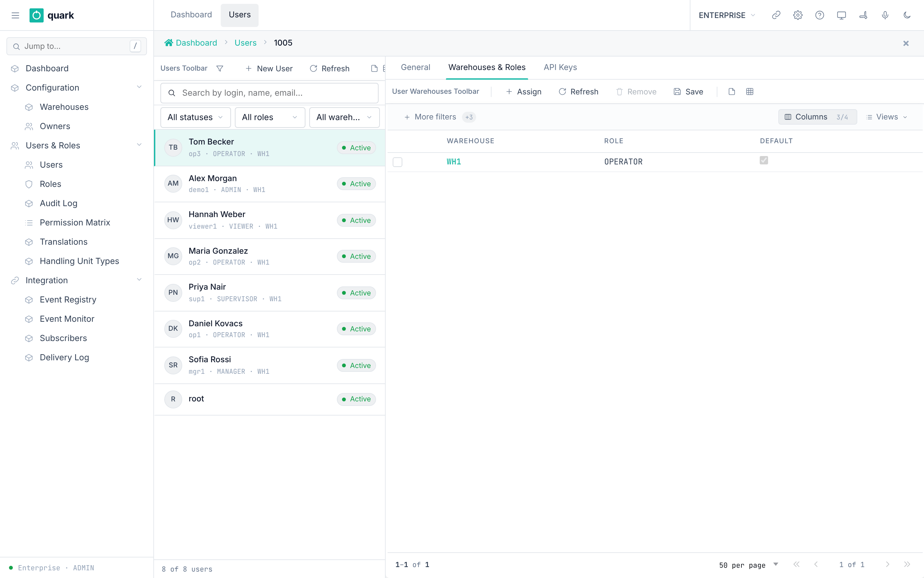Viewport: 924px width, 578px height.
Task: Select the Warehouses & Roles tab
Action: click(487, 68)
